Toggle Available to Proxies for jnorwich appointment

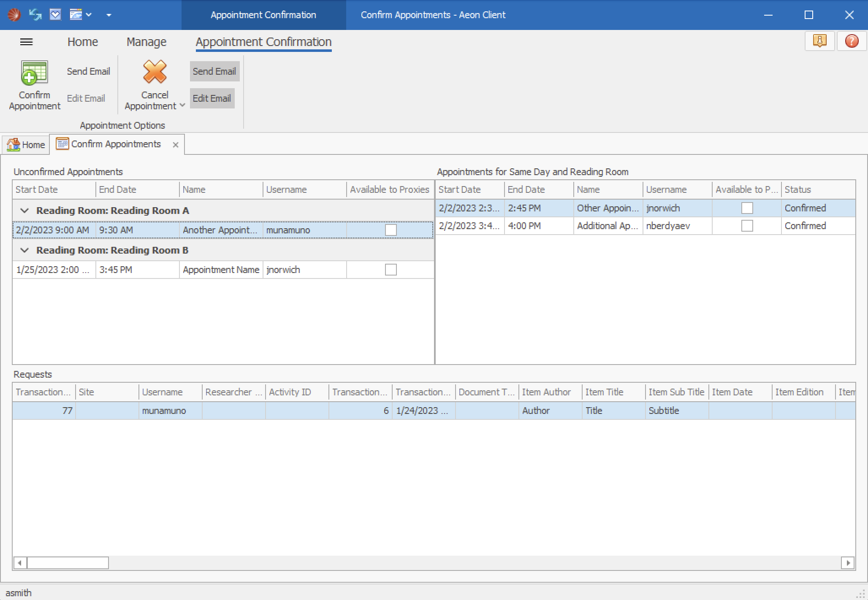tap(391, 270)
